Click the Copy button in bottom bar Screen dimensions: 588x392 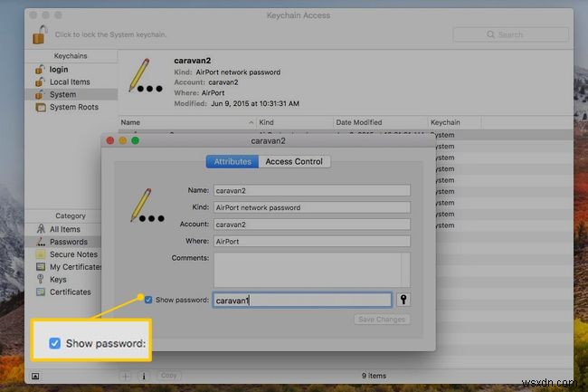tap(169, 376)
